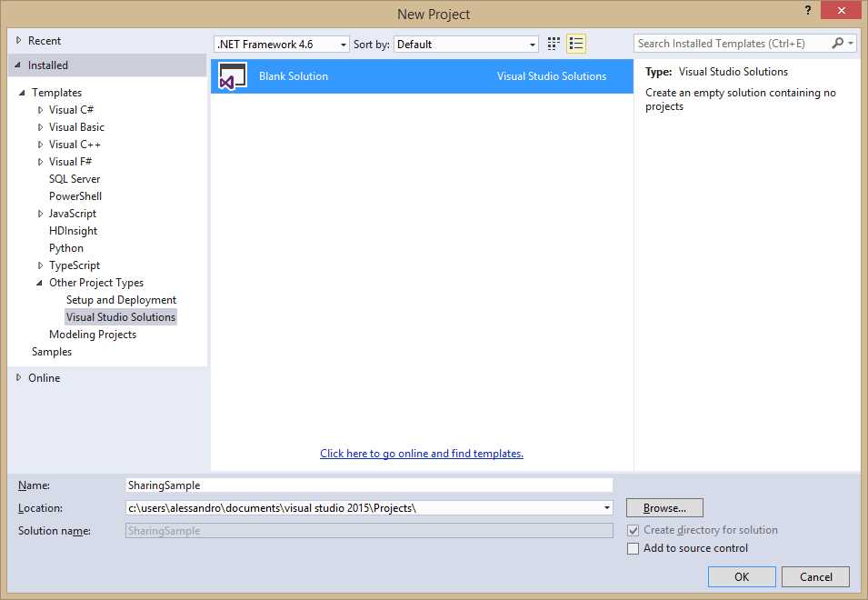Click the Installed header label

48,65
